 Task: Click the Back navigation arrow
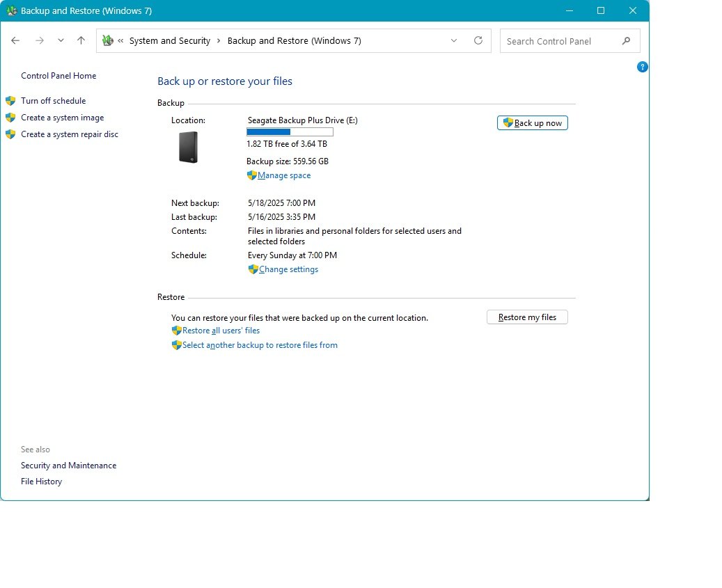coord(15,40)
